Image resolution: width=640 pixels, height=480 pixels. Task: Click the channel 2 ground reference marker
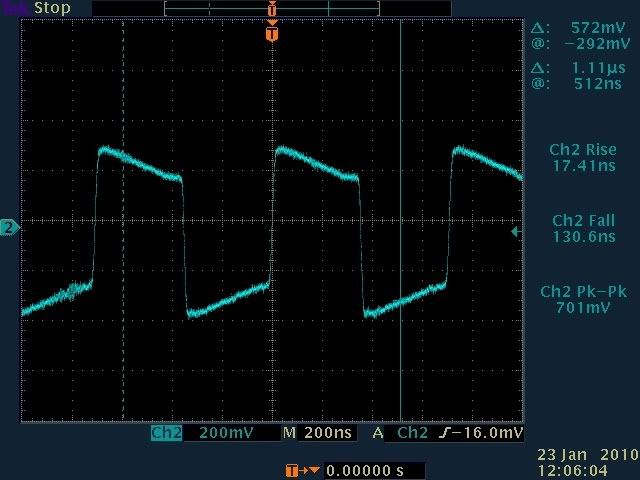(x=10, y=229)
